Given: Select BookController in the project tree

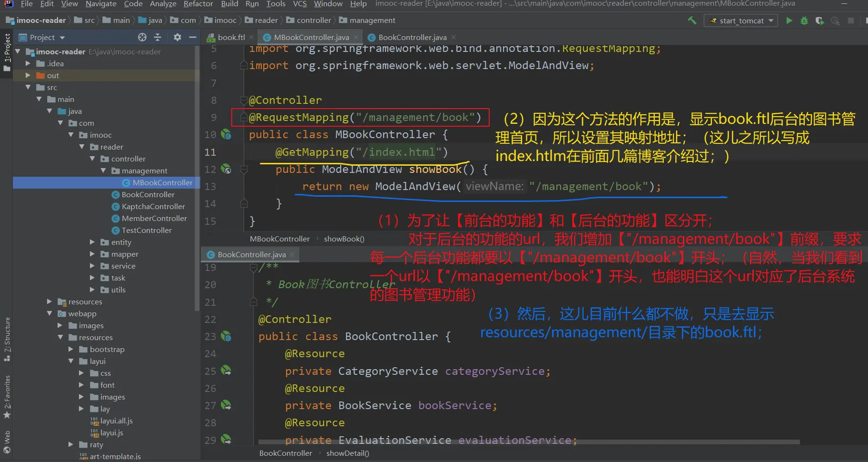Looking at the screenshot, I should (x=148, y=194).
